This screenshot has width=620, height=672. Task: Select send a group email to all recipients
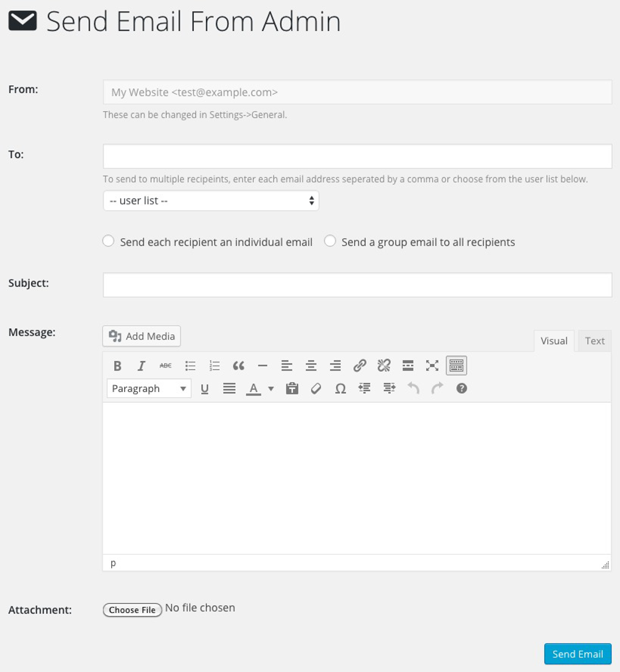pos(330,241)
